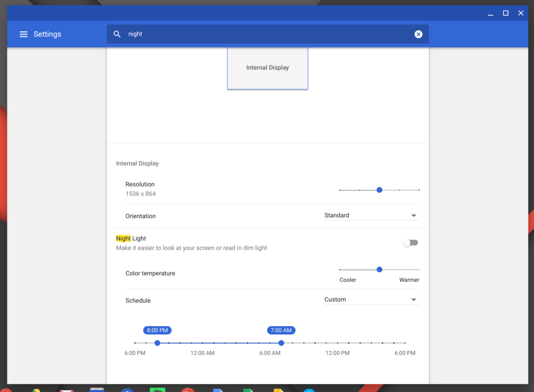Maximize the Settings window
The height and width of the screenshot is (392, 534).
click(x=506, y=13)
